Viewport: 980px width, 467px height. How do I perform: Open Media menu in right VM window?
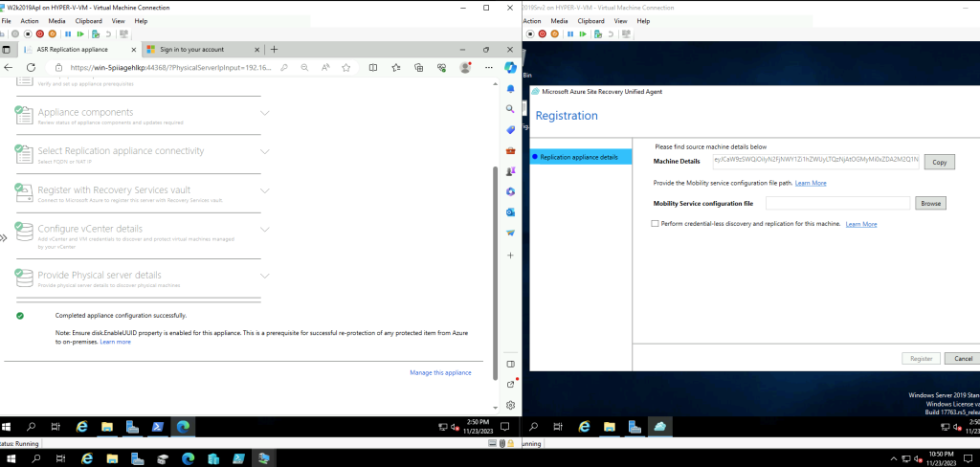click(x=559, y=21)
